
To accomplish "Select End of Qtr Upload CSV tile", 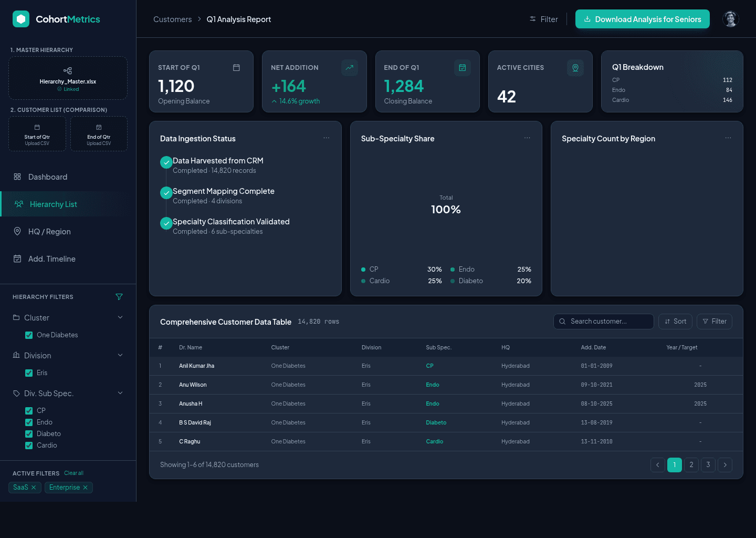I will [x=99, y=134].
